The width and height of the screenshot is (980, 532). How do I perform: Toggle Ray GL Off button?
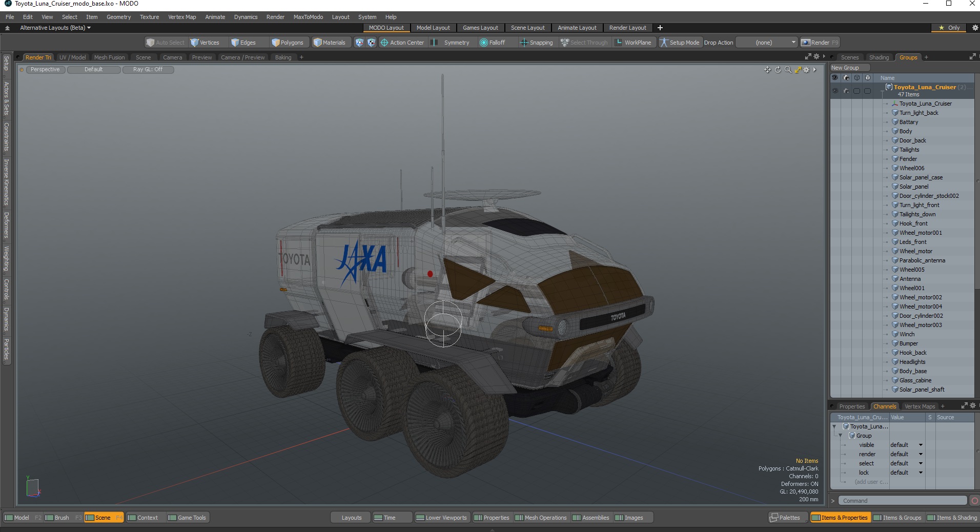tap(148, 70)
